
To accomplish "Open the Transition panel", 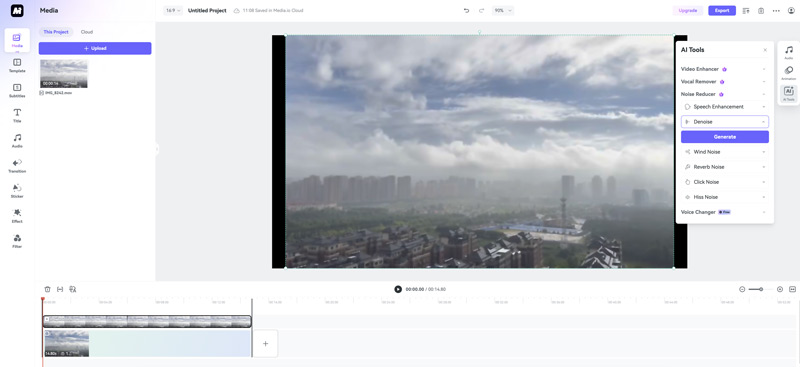I will point(17,166).
